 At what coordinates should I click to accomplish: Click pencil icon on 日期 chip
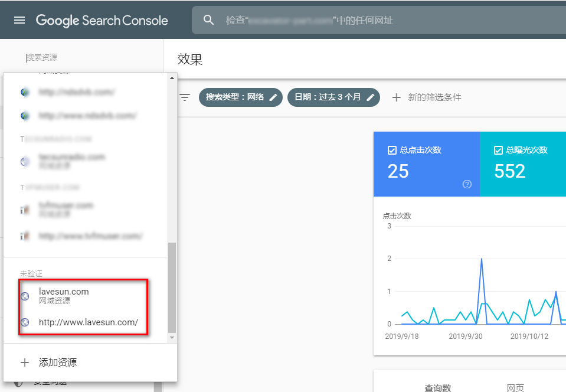(x=371, y=97)
